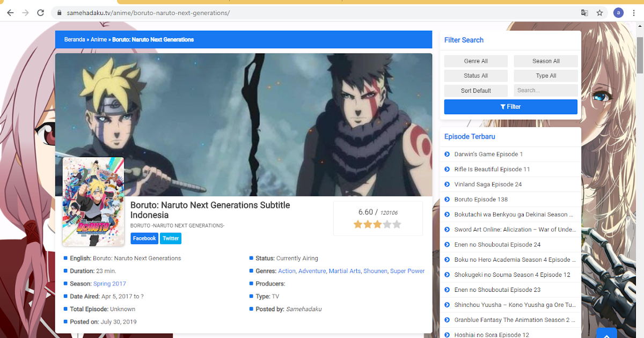Click the filter Search input field
644x338 pixels.
coord(546,90)
